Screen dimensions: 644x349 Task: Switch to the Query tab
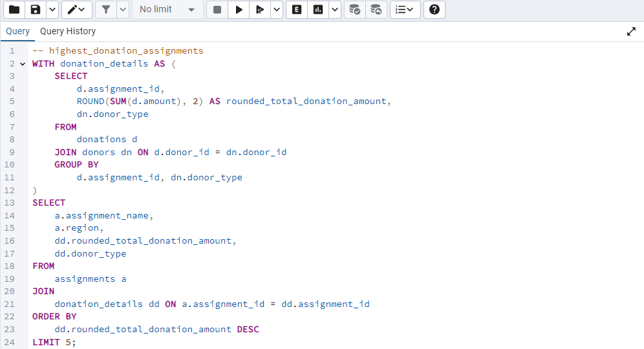pos(17,31)
